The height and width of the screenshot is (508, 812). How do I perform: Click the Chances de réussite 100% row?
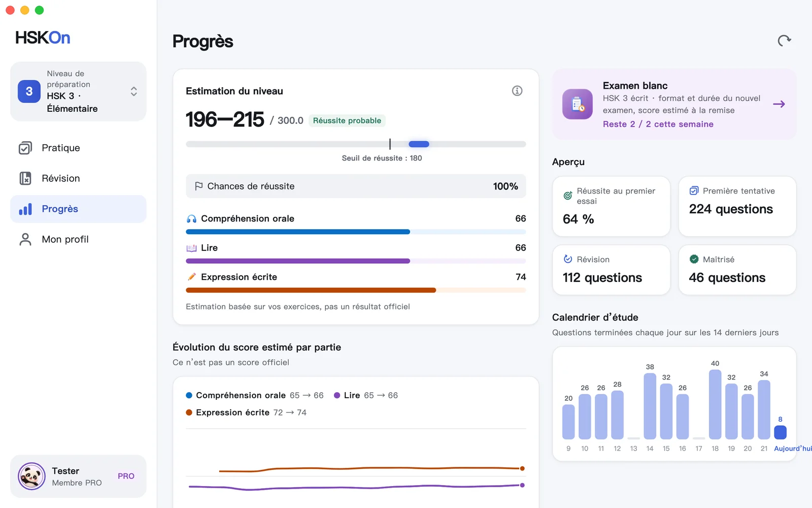tap(356, 186)
